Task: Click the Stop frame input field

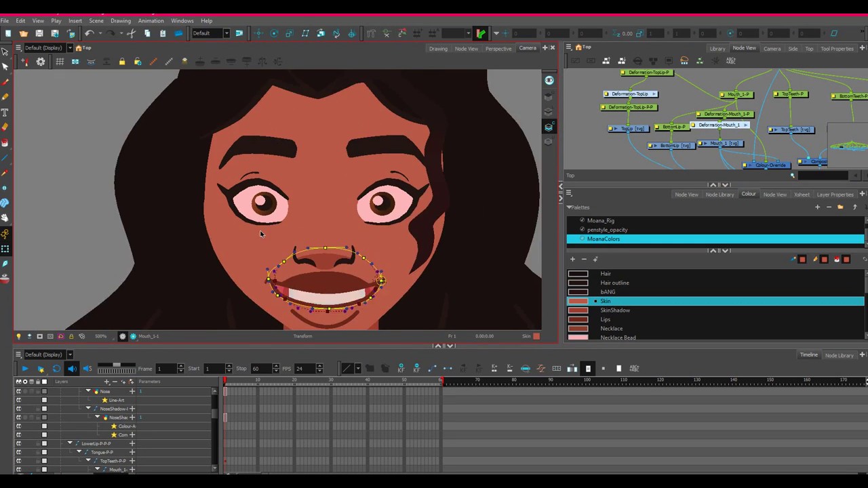Action: (x=261, y=369)
